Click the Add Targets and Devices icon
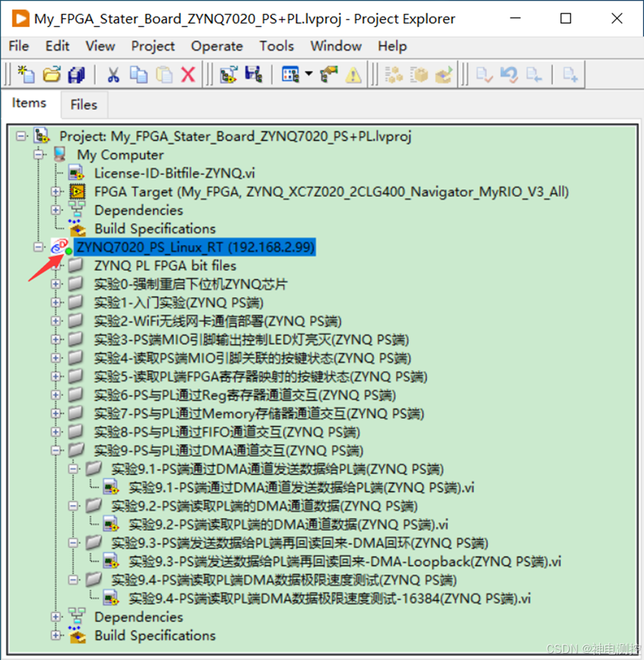The image size is (644, 660). (x=229, y=74)
